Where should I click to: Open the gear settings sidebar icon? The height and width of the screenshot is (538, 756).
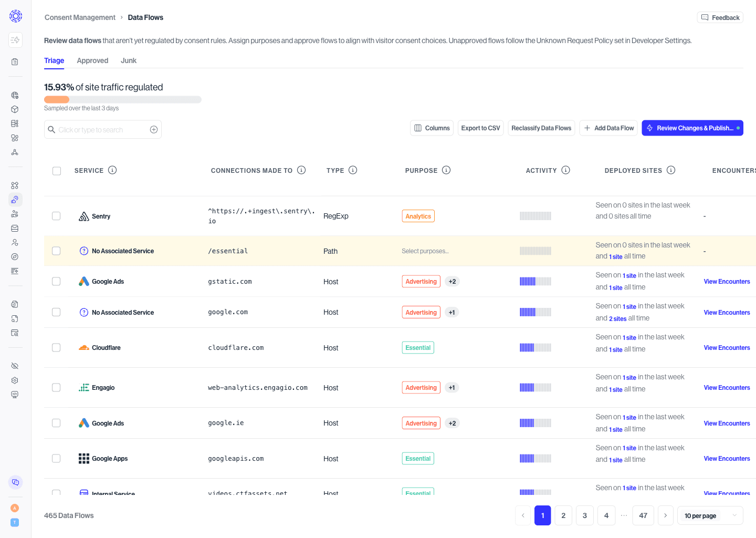(15, 380)
